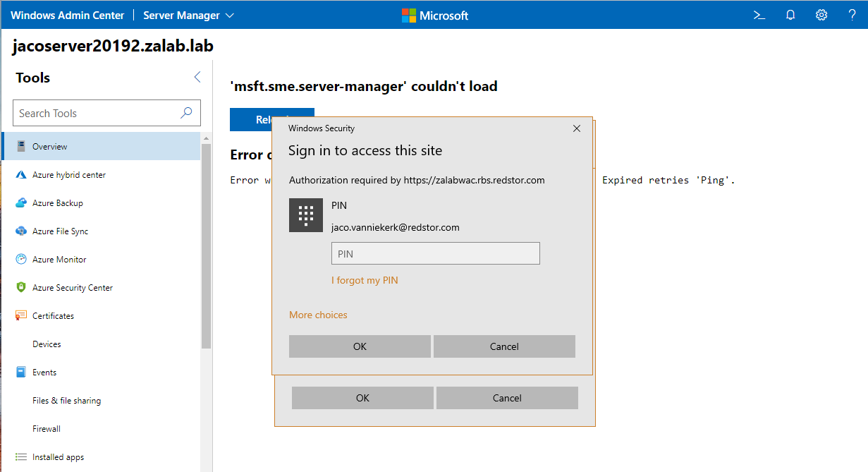Click the Azure hybrid center icon

tap(20, 175)
